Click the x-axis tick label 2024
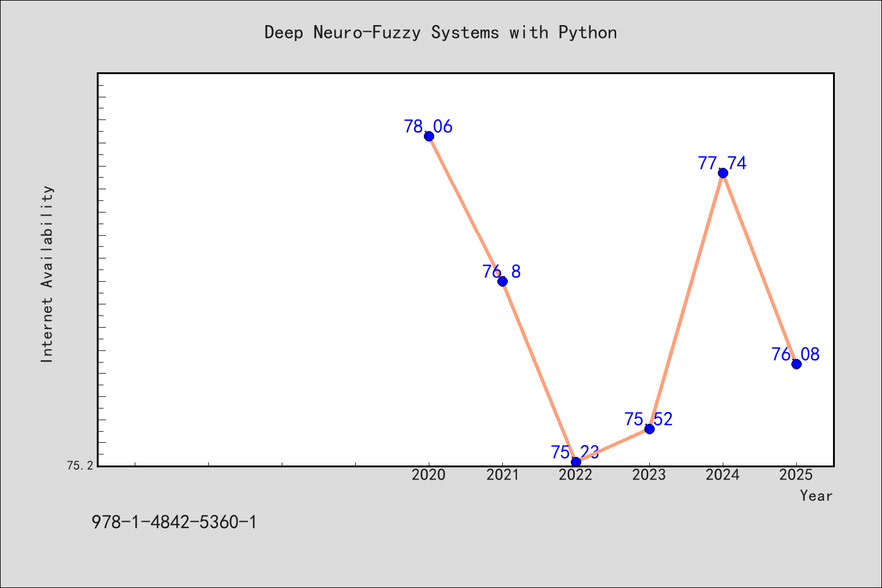 (x=723, y=475)
